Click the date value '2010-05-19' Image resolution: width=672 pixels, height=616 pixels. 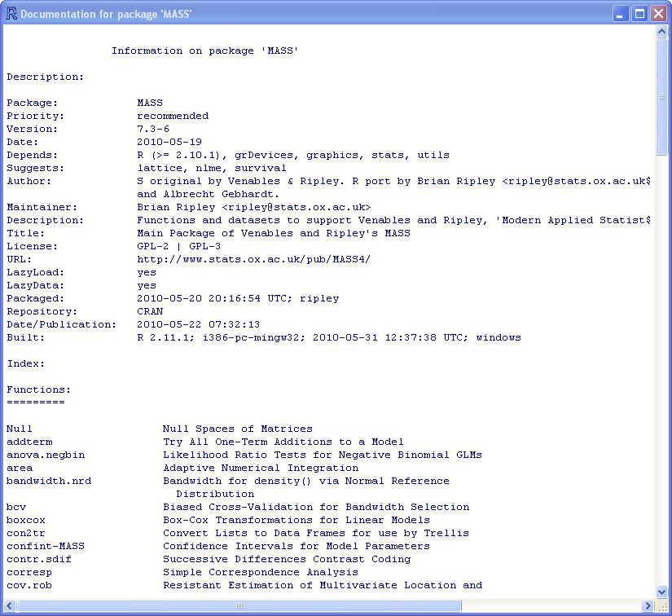169,142
